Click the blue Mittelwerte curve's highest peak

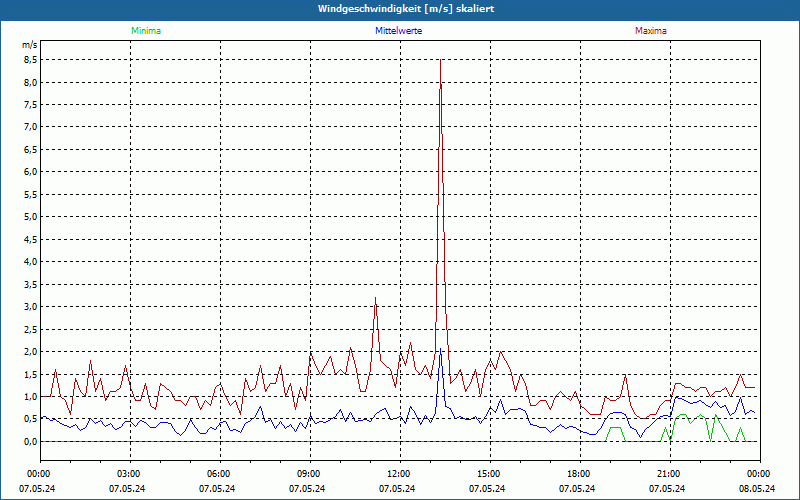point(440,348)
